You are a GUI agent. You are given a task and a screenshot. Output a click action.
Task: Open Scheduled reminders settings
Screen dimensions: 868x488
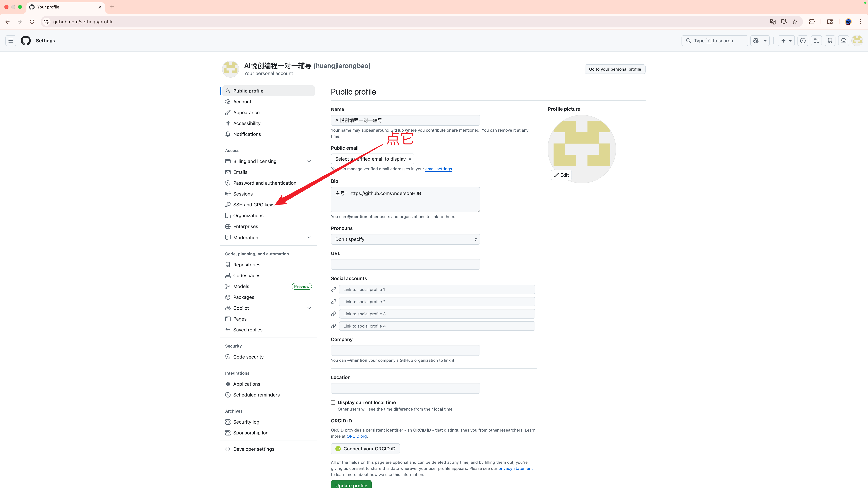pos(269,395)
